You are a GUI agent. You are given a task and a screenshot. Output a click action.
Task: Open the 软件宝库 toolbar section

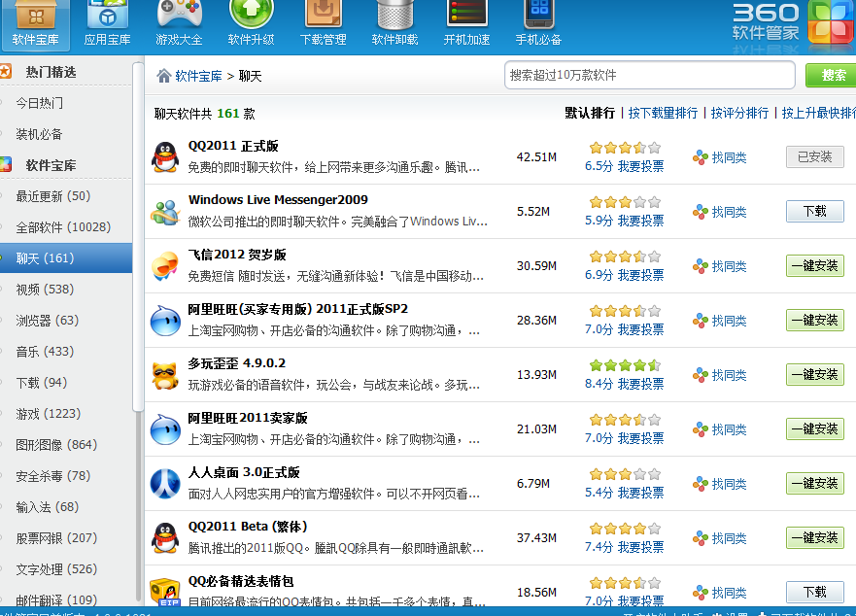click(x=36, y=25)
